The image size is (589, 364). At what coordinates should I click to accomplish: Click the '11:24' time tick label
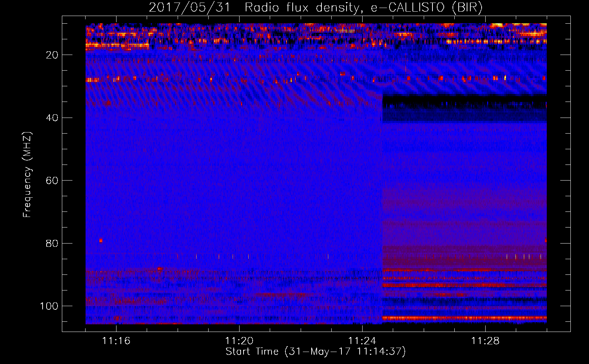pyautogui.click(x=362, y=341)
